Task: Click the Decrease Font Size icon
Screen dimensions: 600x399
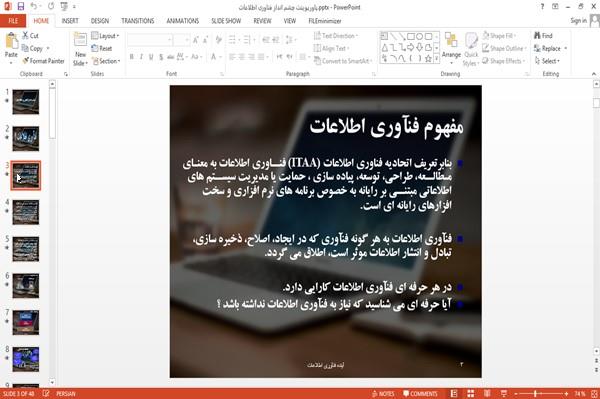Action: (x=206, y=40)
